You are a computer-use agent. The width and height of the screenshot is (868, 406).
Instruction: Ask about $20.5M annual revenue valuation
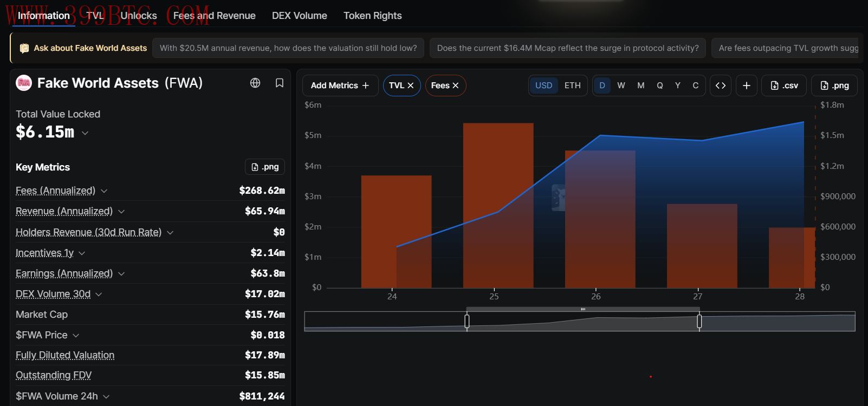[x=288, y=48]
